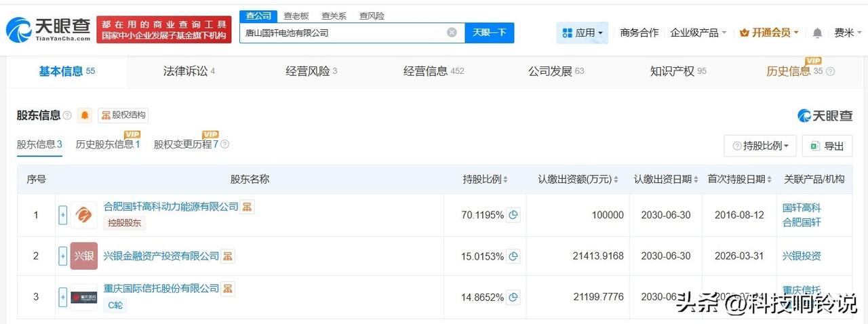
Task: Click 重庆信托 company logo thumbnail
Action: click(84, 297)
